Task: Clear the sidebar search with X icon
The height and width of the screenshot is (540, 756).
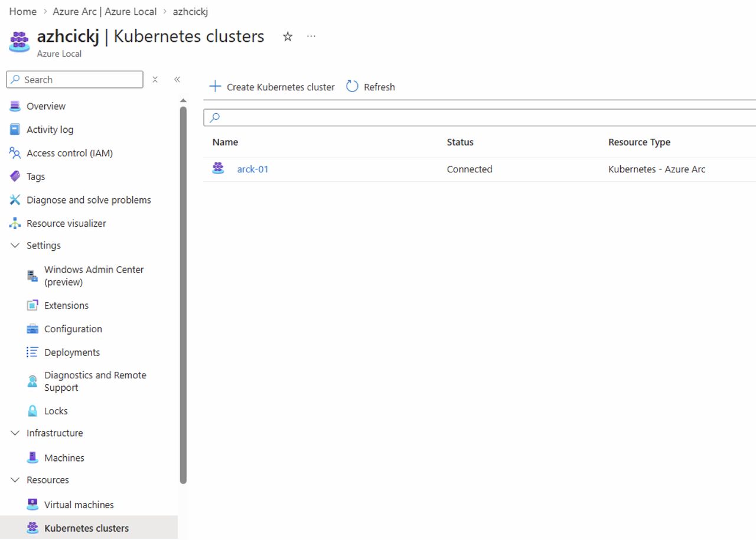Action: pos(155,80)
